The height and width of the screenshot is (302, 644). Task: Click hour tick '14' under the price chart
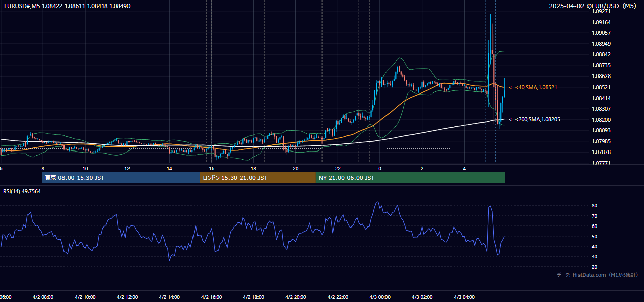(x=169, y=168)
